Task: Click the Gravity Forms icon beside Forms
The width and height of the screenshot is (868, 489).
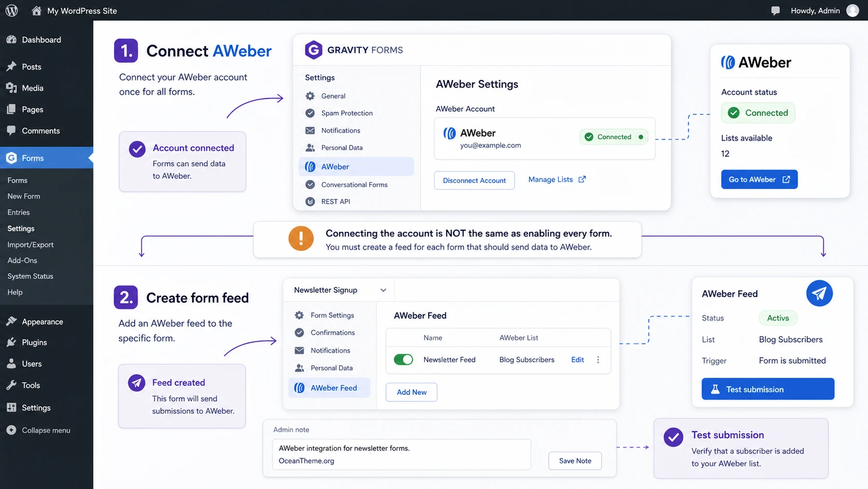Action: tap(11, 158)
